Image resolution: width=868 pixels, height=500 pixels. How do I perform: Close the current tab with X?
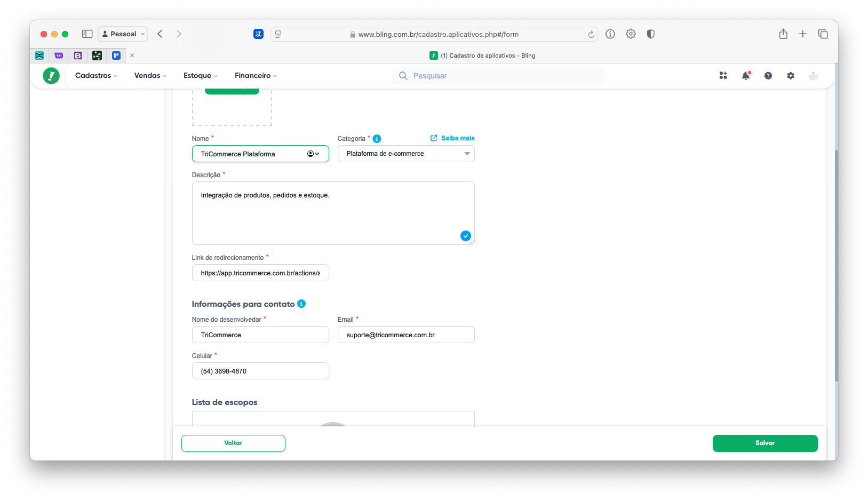132,55
